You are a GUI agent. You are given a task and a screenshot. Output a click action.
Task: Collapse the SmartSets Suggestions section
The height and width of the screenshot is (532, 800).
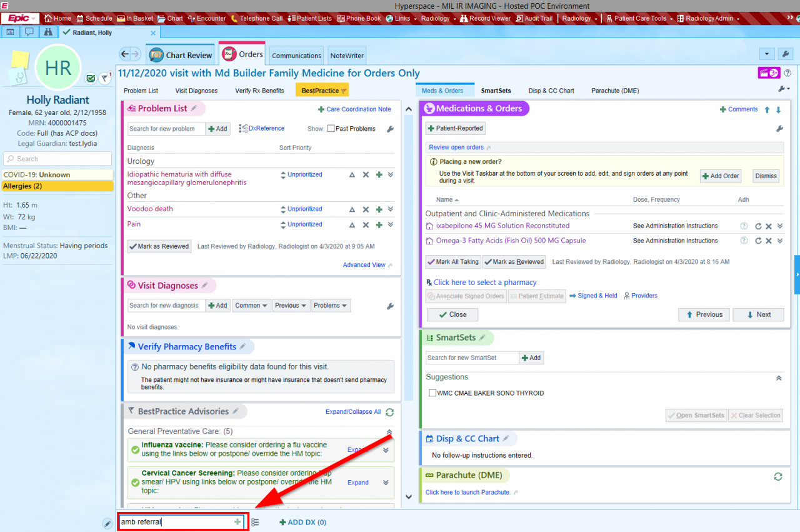click(x=778, y=378)
